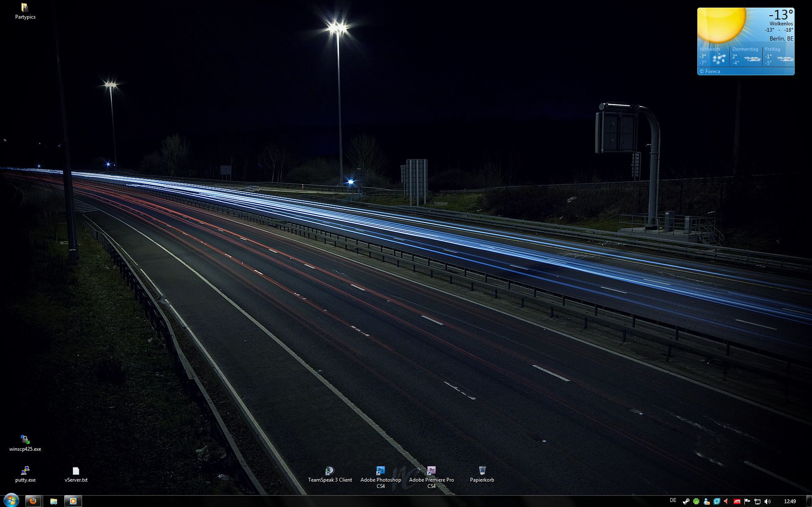The image size is (812, 507).
Task: Select the Papierkorb recycle bin icon
Action: click(482, 471)
